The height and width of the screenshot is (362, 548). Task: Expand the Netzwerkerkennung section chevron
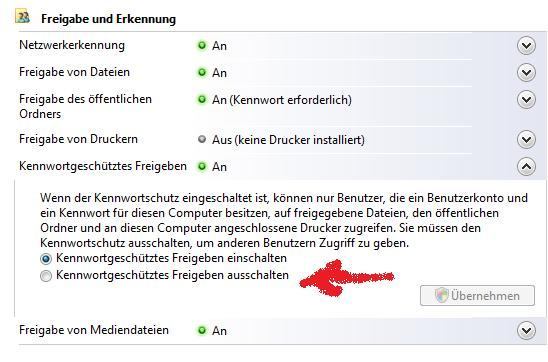(x=526, y=45)
